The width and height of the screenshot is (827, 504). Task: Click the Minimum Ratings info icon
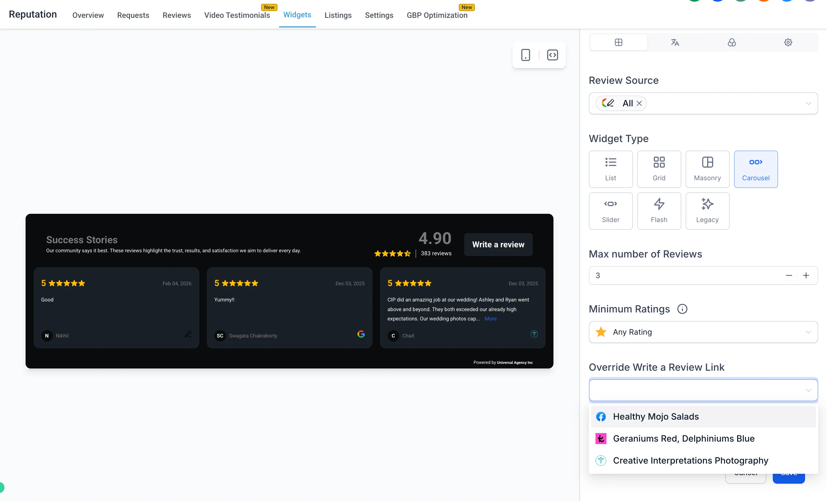coord(682,309)
